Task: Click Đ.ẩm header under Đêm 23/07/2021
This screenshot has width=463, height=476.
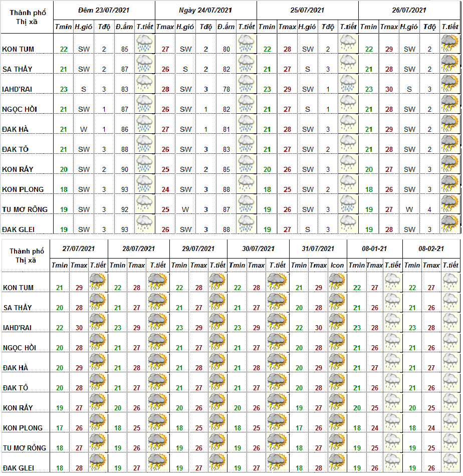Action: [x=123, y=27]
